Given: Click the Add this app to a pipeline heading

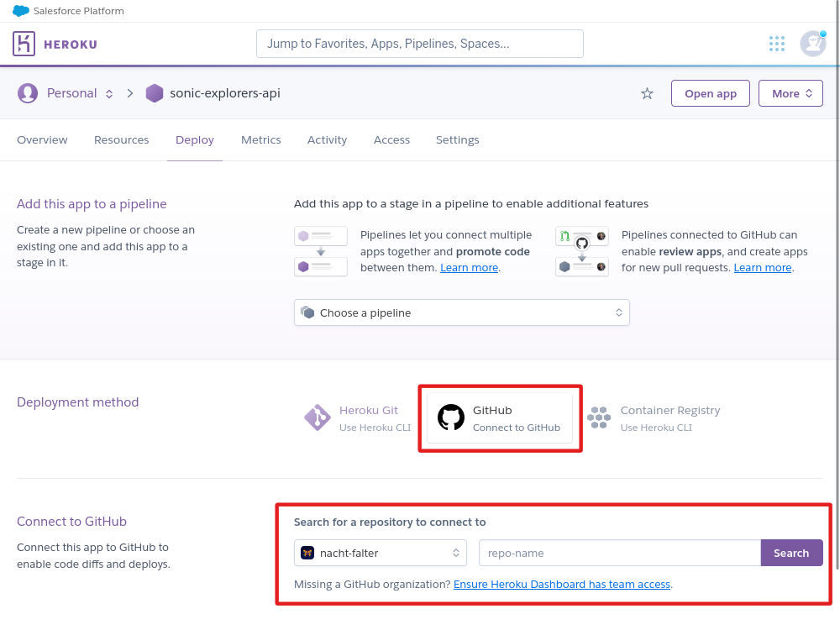Looking at the screenshot, I should click(92, 204).
